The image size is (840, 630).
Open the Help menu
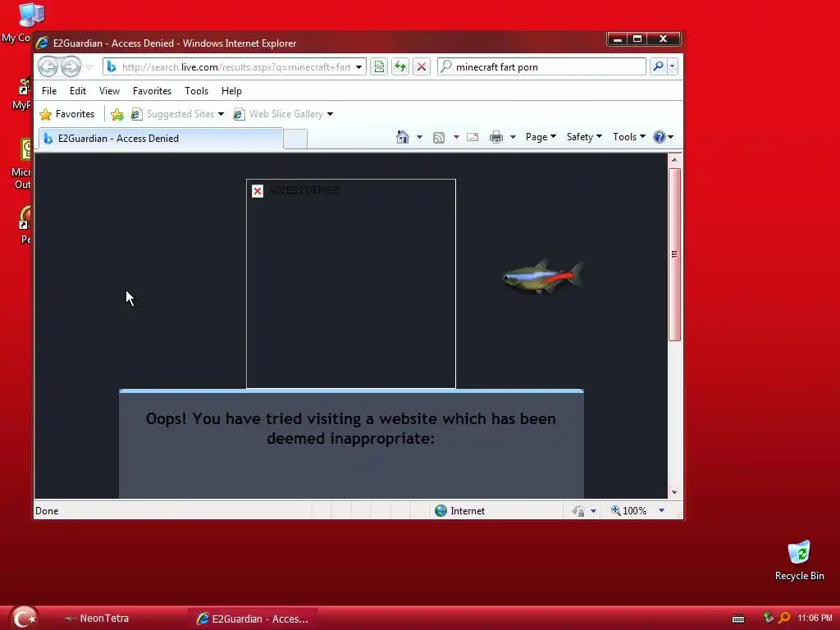231,91
